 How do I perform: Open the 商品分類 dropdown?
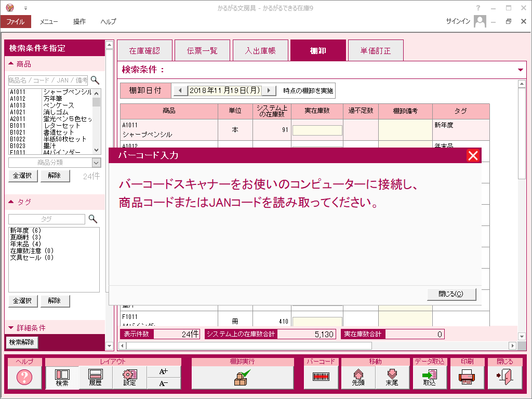96,163
